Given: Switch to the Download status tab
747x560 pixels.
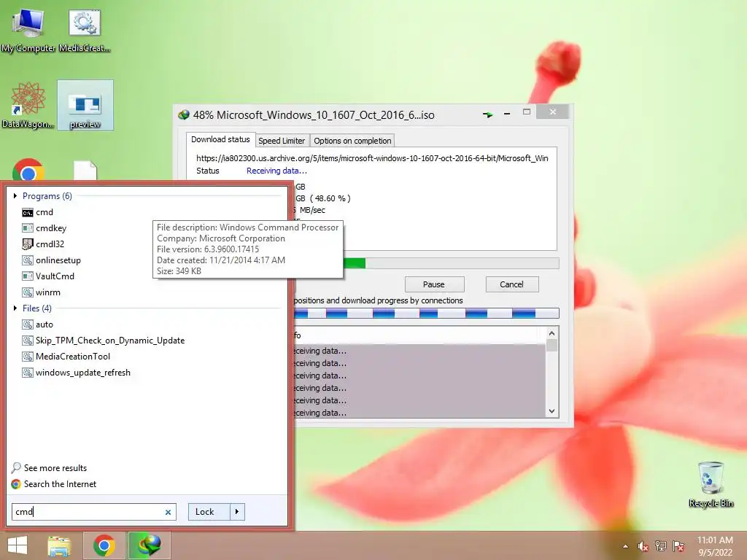Looking at the screenshot, I should [x=220, y=139].
